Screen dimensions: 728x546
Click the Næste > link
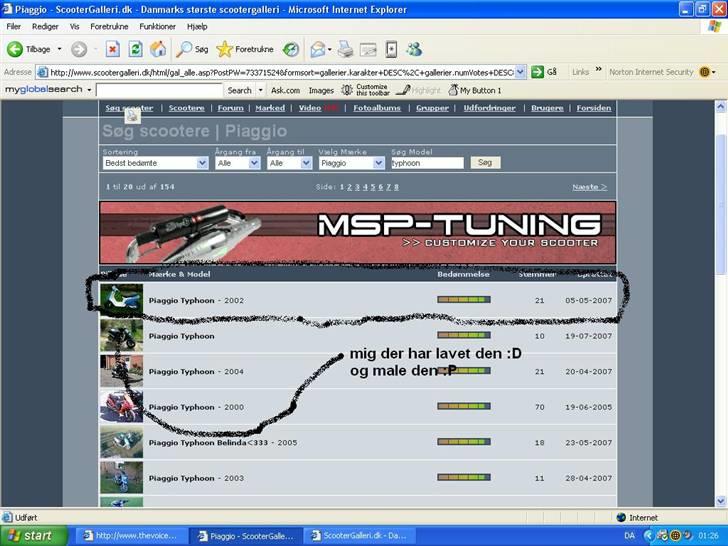point(589,187)
